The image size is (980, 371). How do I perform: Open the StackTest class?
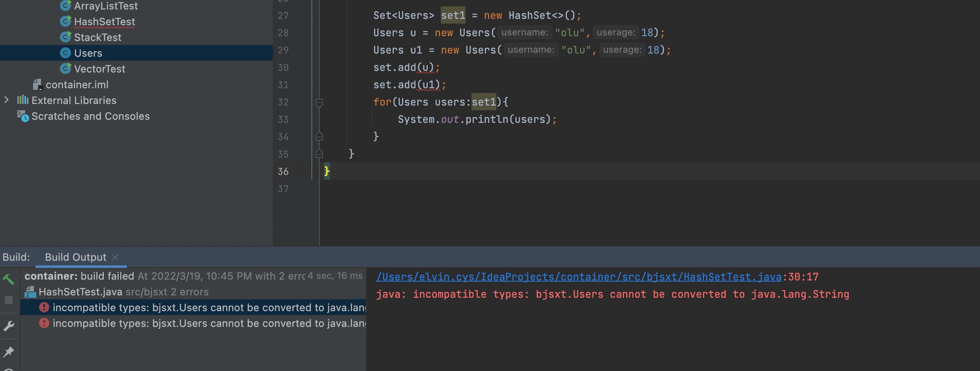coord(97,37)
